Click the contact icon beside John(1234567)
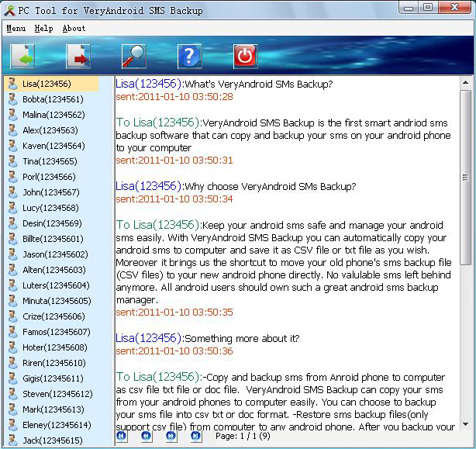476x449 pixels. 12,192
